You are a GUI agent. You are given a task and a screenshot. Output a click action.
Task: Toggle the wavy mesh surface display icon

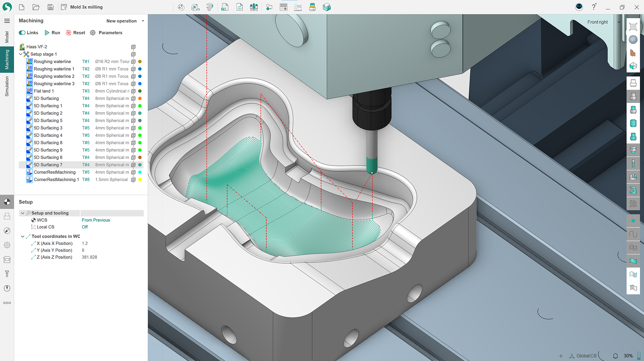(x=633, y=248)
